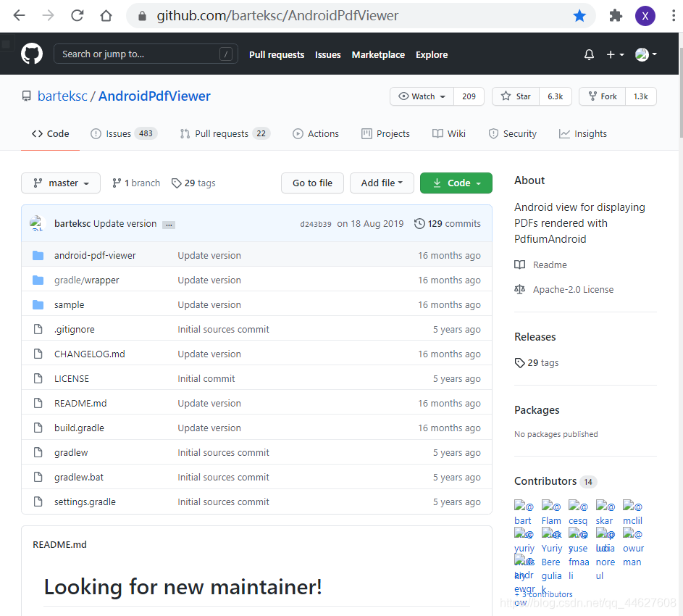Open Marketplace in the top navigation
This screenshot has width=683, height=616.
pos(378,54)
